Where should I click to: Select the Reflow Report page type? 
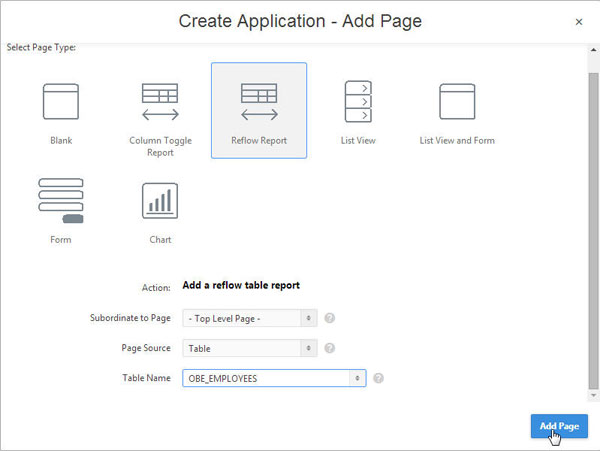pos(259,111)
